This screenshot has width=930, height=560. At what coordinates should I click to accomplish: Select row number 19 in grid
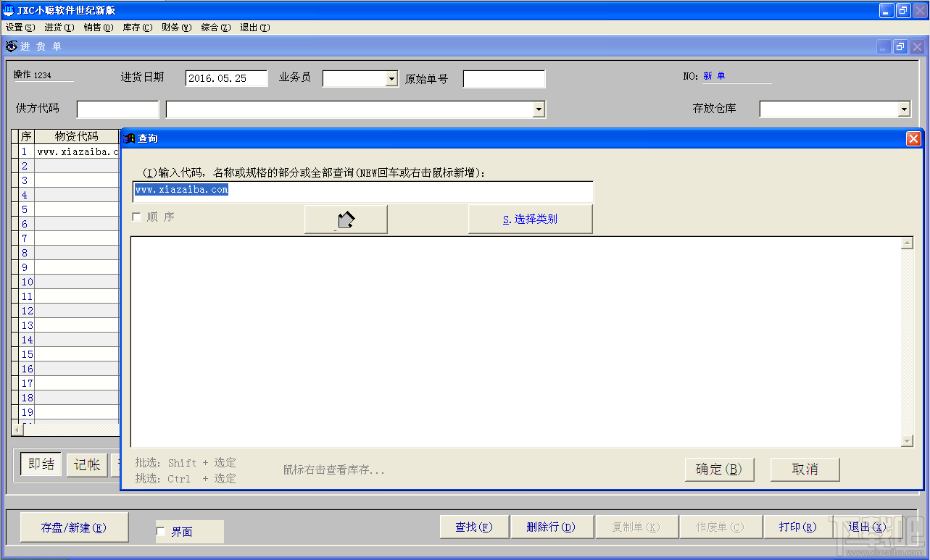[27, 412]
